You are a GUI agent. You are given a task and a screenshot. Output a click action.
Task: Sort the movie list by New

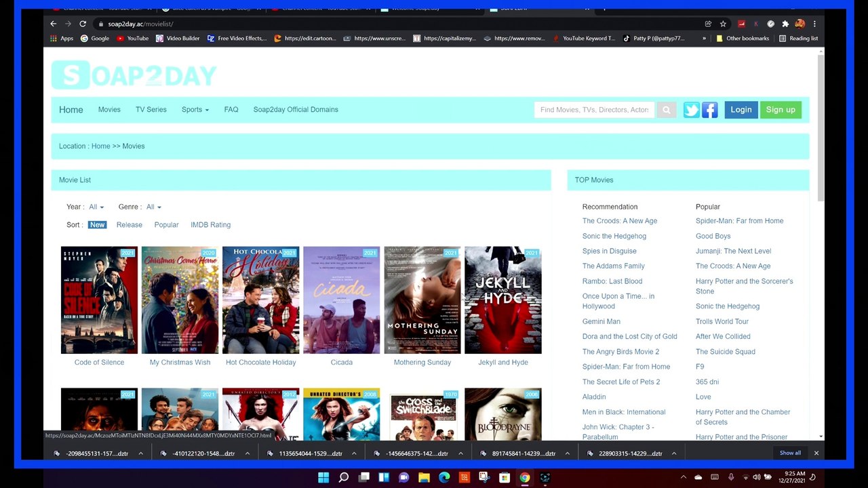(98, 225)
